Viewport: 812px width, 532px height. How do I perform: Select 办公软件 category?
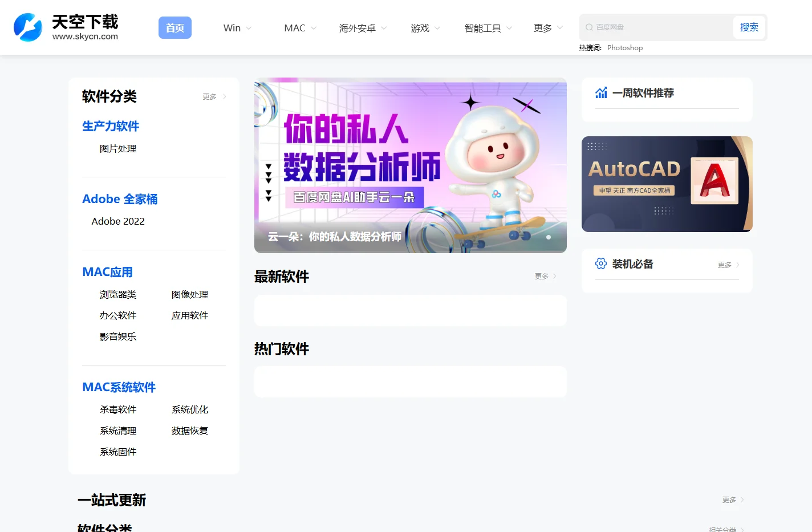[118, 315]
